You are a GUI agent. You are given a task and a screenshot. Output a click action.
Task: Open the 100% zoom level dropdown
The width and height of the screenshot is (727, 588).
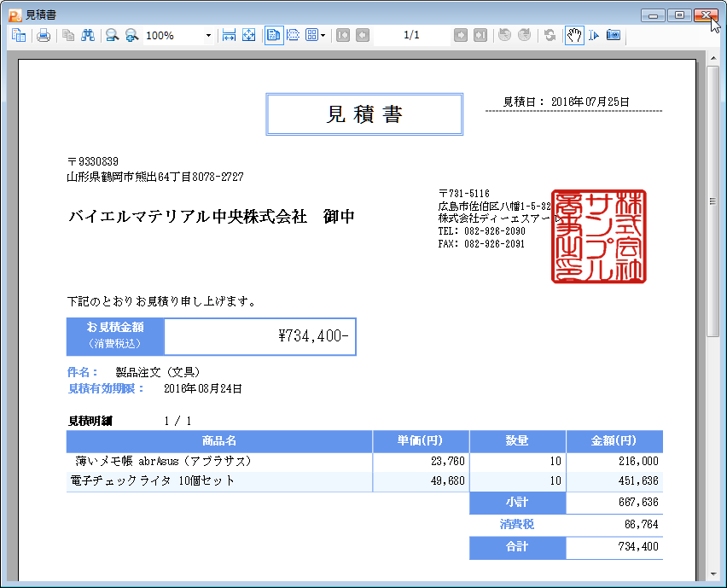pyautogui.click(x=208, y=36)
